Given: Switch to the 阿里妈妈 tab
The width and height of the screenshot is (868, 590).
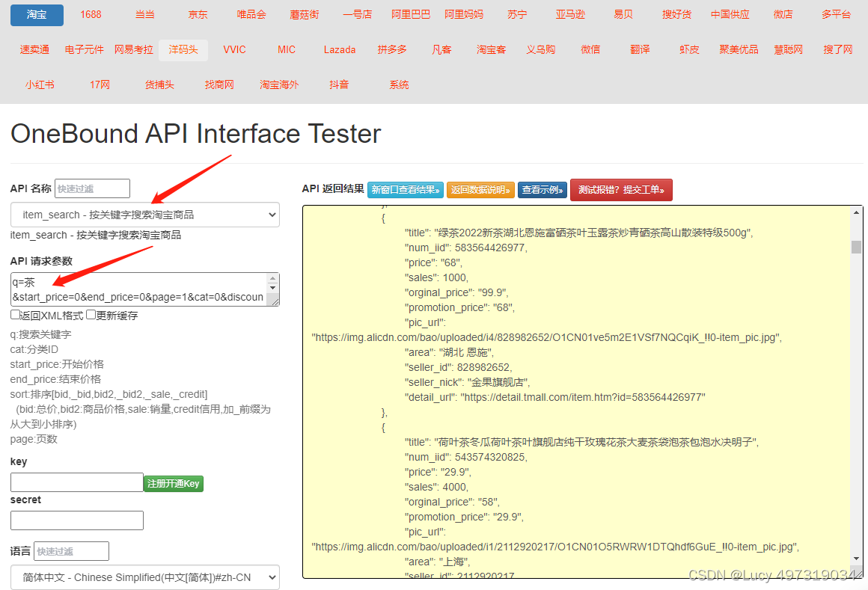Looking at the screenshot, I should click(x=464, y=15).
